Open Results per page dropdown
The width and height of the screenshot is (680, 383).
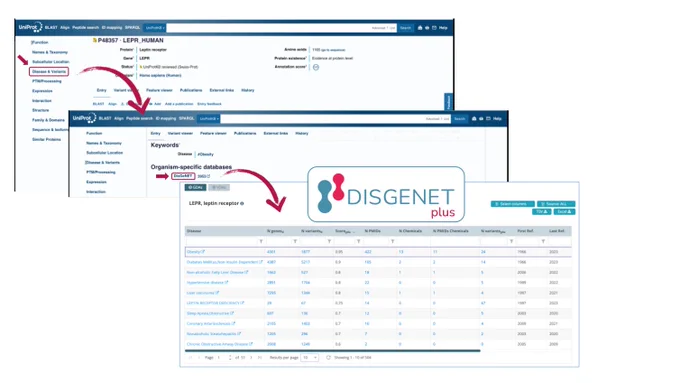pyautogui.click(x=310, y=357)
